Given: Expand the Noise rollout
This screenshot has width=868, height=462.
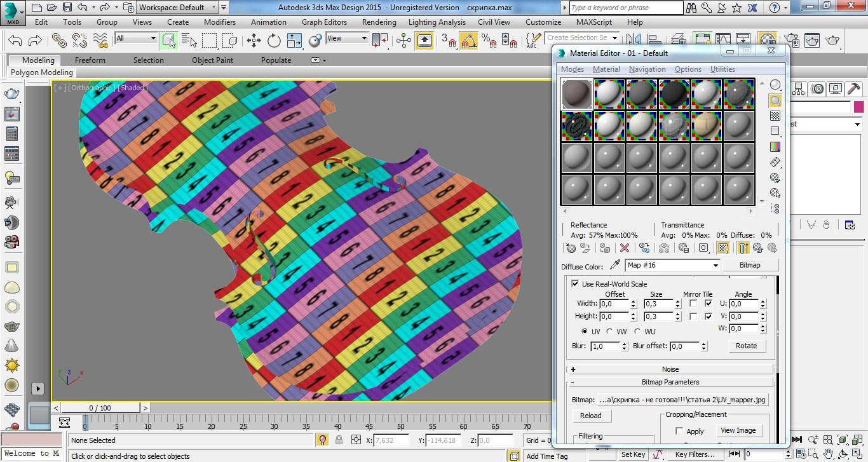Looking at the screenshot, I should click(x=670, y=369).
